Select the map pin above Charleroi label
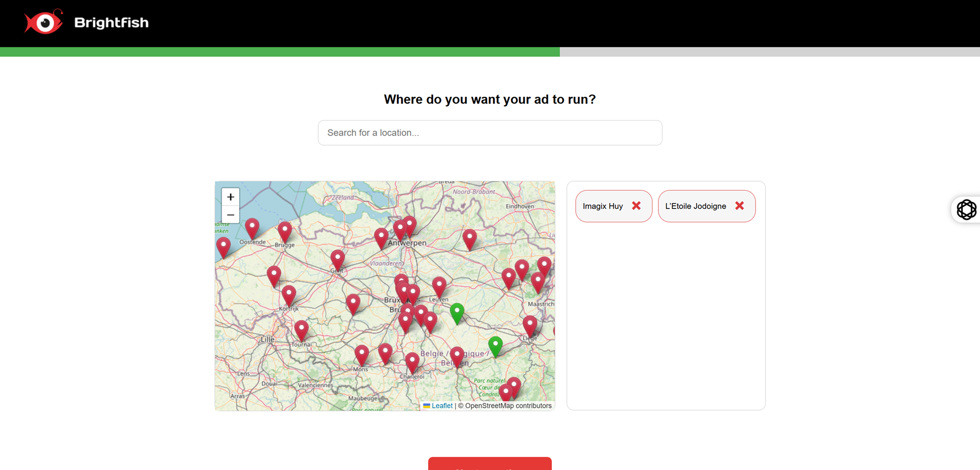The height and width of the screenshot is (470, 980). point(412,363)
